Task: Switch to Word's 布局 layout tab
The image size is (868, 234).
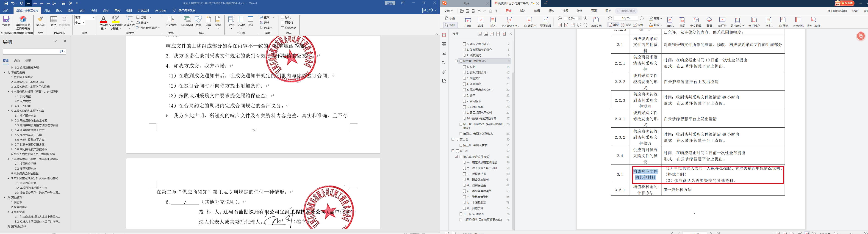Action: point(94,11)
